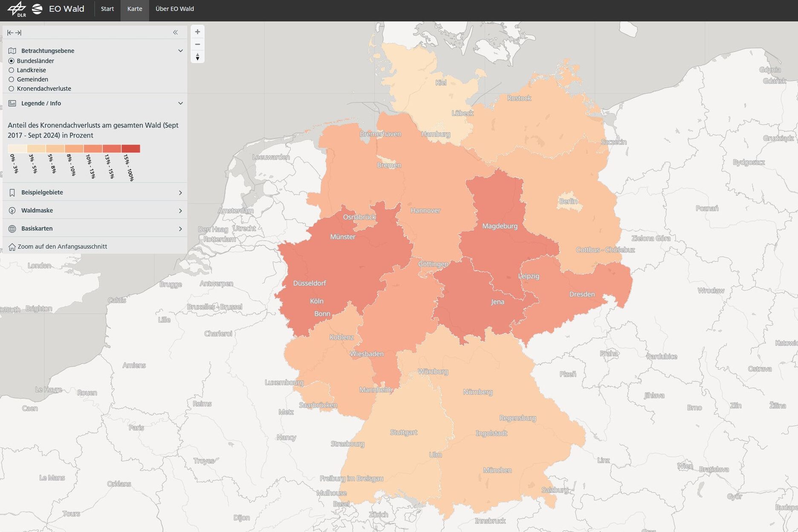Collapse the Legende / Info section chevron
This screenshot has width=798, height=532.
tap(180, 103)
